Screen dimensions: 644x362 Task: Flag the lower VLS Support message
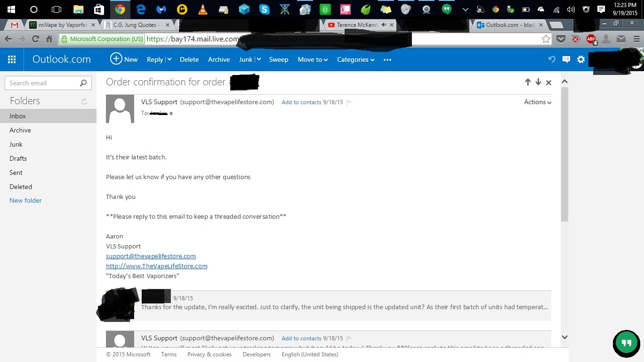[x=349, y=338]
